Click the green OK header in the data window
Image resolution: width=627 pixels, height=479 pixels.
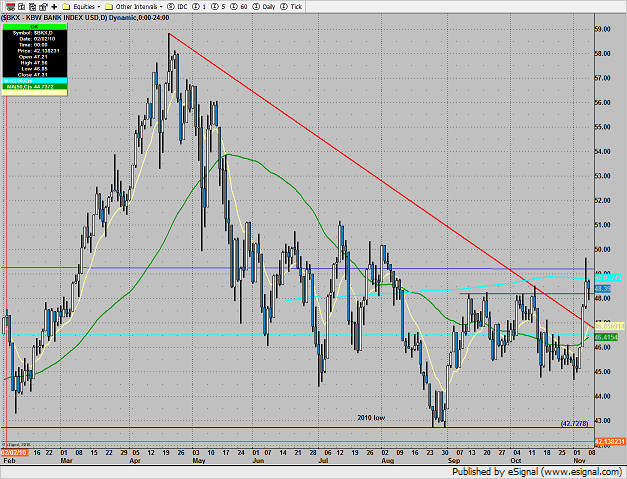point(34,27)
